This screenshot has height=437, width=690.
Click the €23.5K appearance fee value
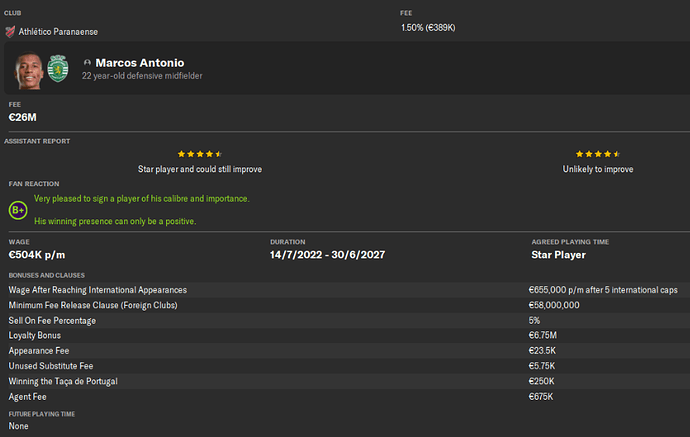[542, 351]
